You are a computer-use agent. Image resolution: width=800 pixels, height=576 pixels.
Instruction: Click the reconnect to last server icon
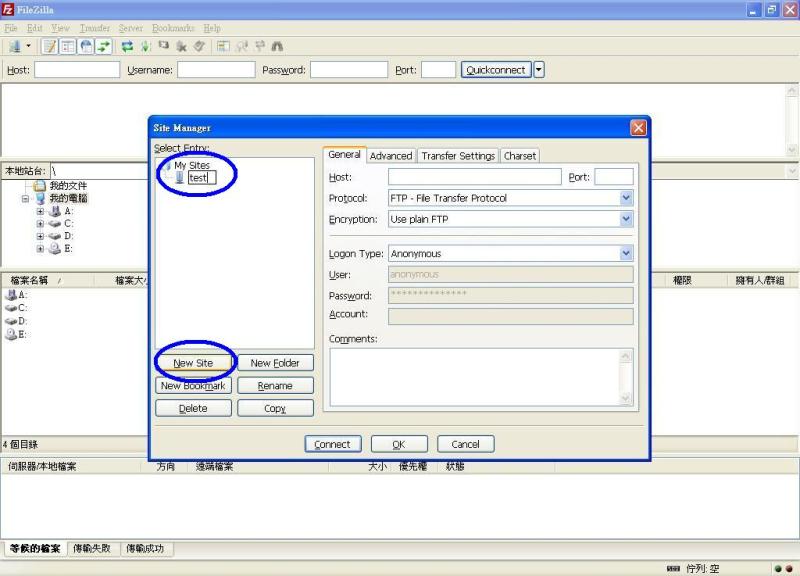(199, 46)
